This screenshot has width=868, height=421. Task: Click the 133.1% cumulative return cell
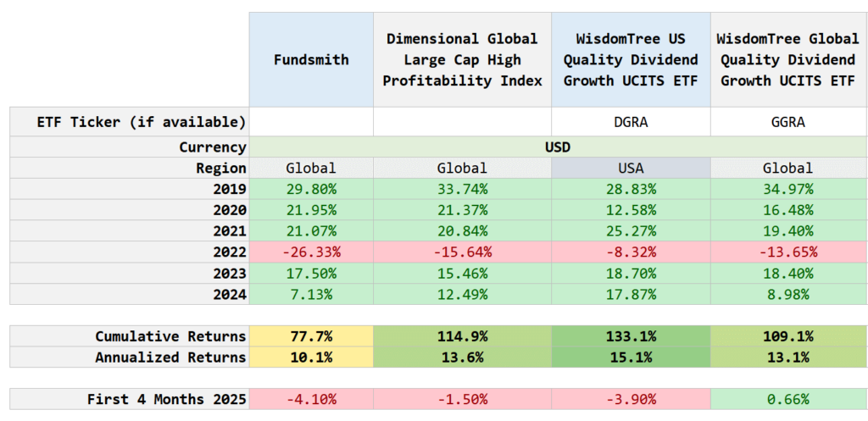click(631, 336)
